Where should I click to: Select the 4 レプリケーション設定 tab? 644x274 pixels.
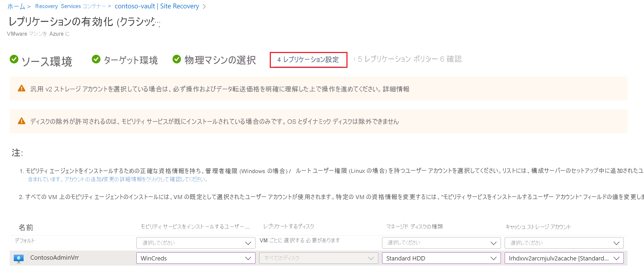(308, 60)
